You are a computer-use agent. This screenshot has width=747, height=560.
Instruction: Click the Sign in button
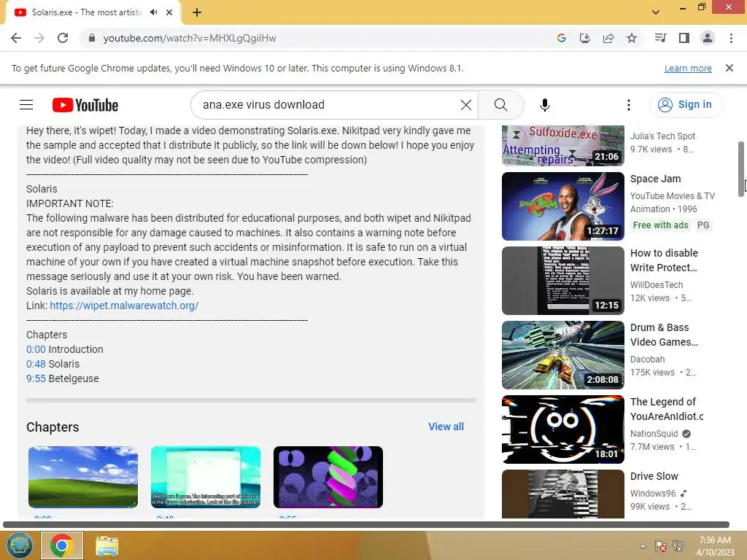point(686,105)
